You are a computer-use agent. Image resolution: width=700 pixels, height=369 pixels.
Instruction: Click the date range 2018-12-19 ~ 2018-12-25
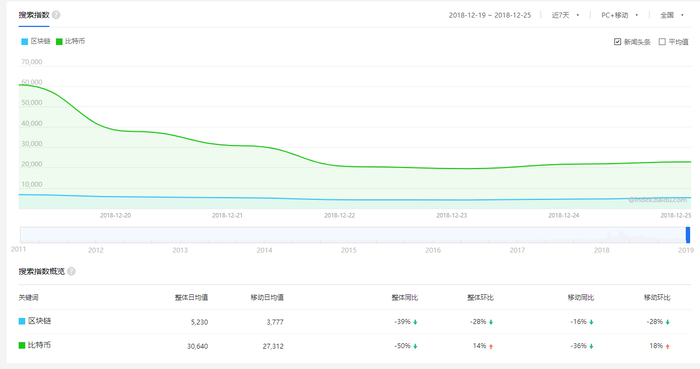(x=490, y=15)
